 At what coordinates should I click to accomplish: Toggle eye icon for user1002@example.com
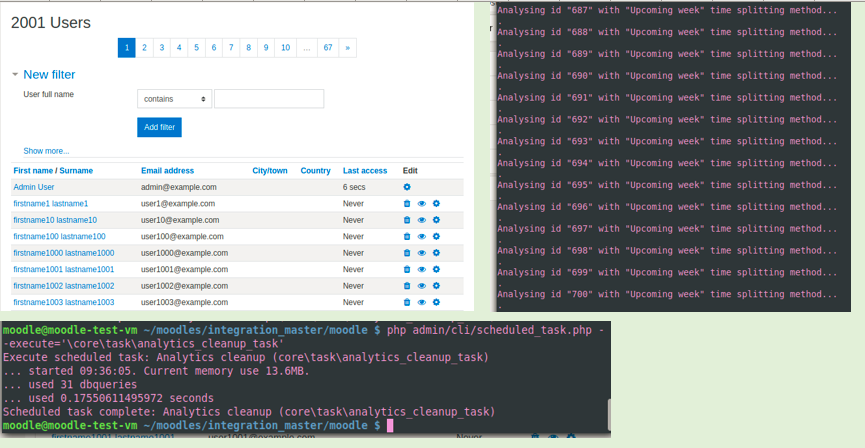tap(422, 286)
